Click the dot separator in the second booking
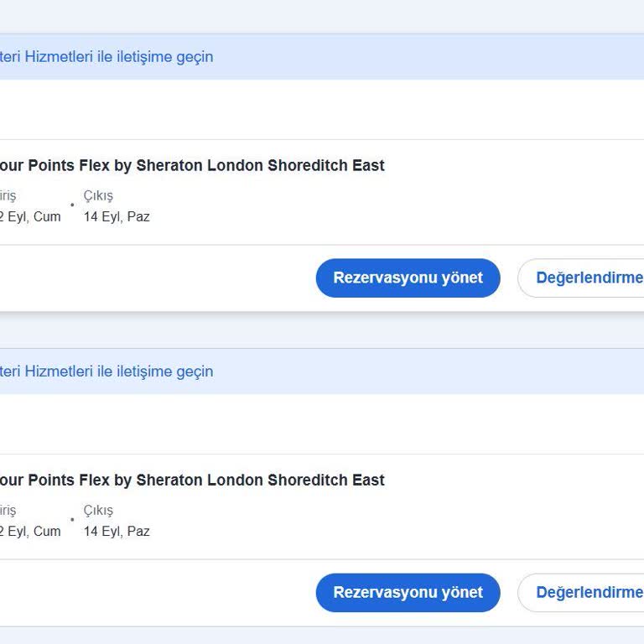 (72, 520)
